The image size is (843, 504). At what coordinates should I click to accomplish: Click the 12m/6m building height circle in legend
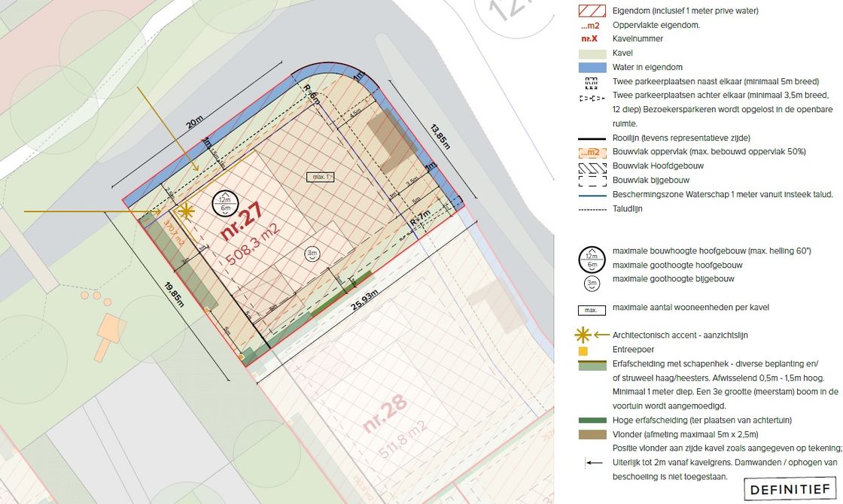[x=592, y=258]
